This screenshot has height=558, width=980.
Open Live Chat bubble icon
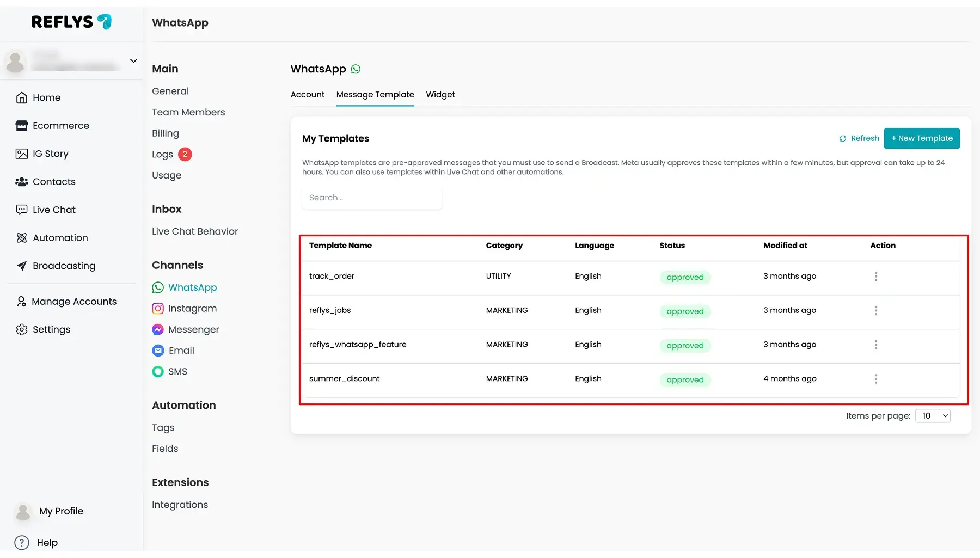click(22, 210)
